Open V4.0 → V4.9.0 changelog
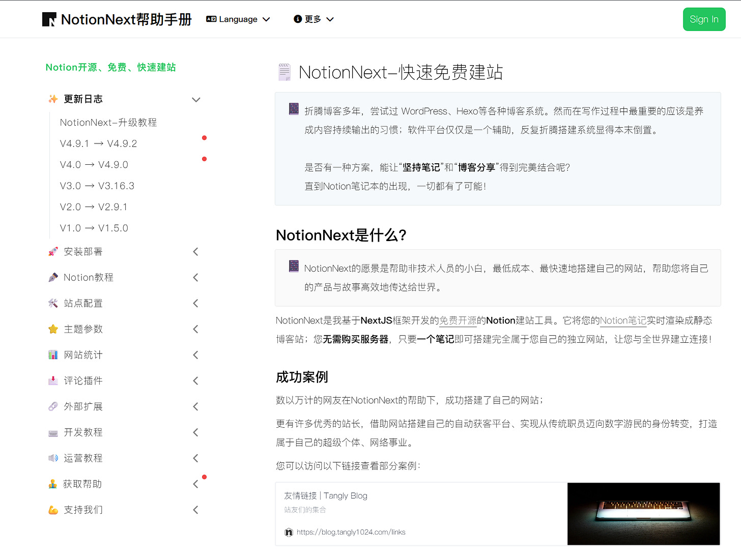Screen dimensions: 741x560 (94, 165)
